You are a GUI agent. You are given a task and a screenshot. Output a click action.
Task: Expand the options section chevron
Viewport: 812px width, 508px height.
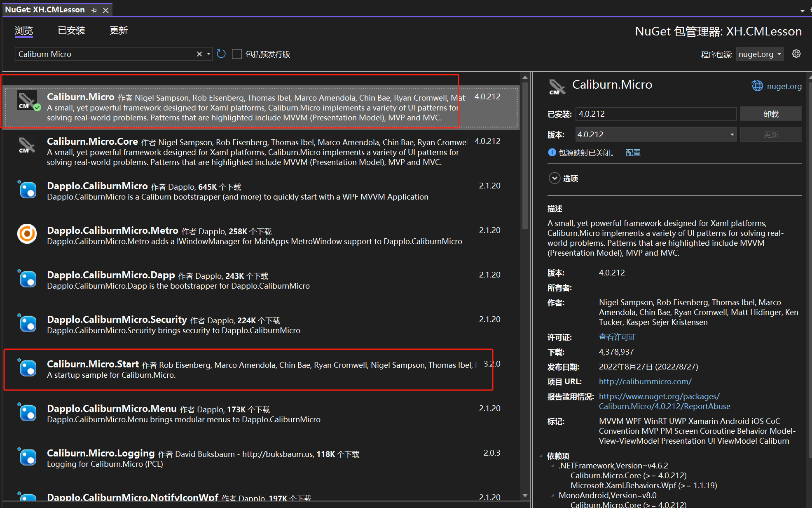(x=555, y=178)
